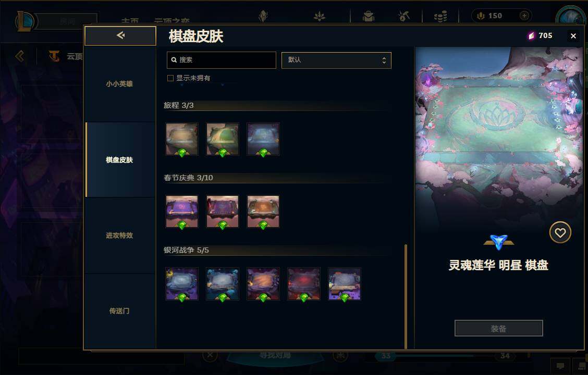Viewport: 588px width, 375px height.
Task: Select the red board in 银河战争
Action: (x=304, y=284)
